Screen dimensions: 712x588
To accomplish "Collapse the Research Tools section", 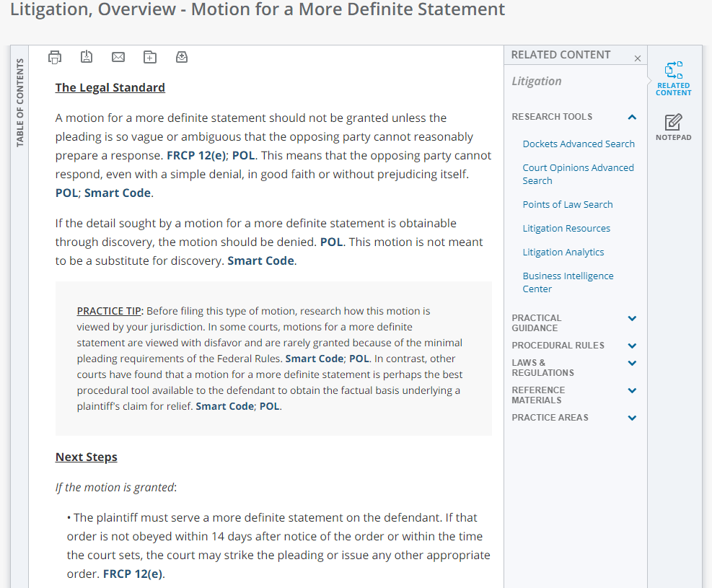I will 632,117.
